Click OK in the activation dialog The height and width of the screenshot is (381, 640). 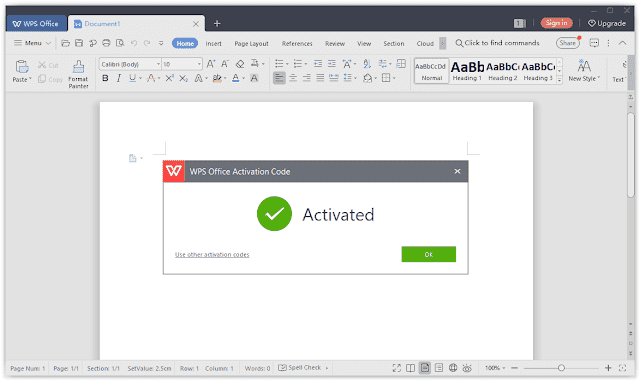(x=429, y=254)
